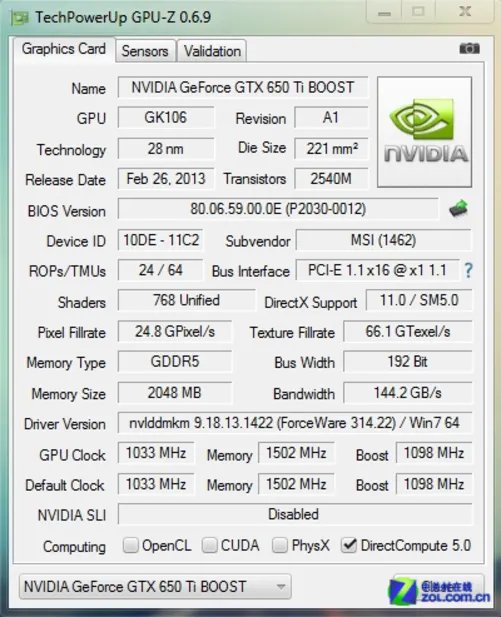Minimize the GPU-Z window
Screen dimensions: 501x617
(x=384, y=13)
